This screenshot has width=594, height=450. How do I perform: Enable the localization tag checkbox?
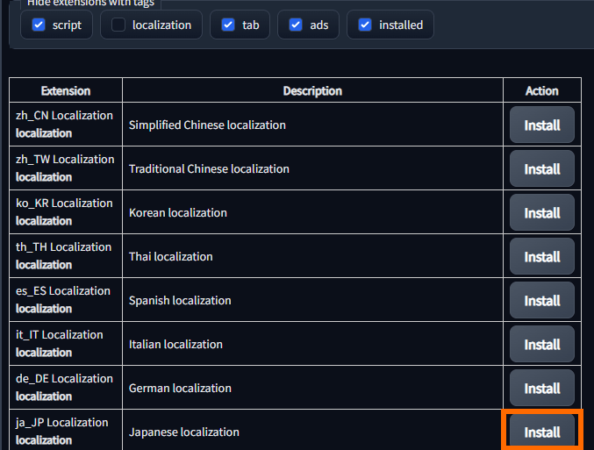click(x=118, y=25)
